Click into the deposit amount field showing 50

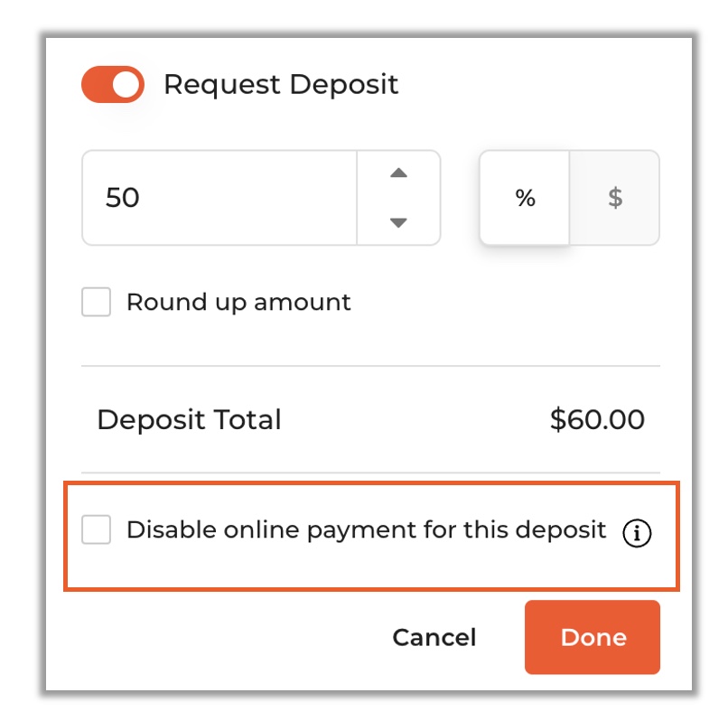[219, 198]
